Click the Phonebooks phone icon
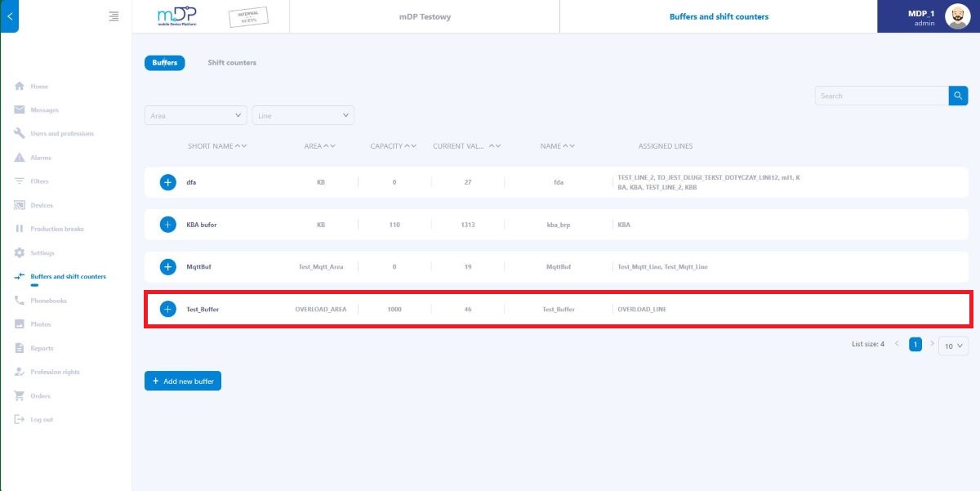Screen dimensions: 980x491 click(20, 301)
